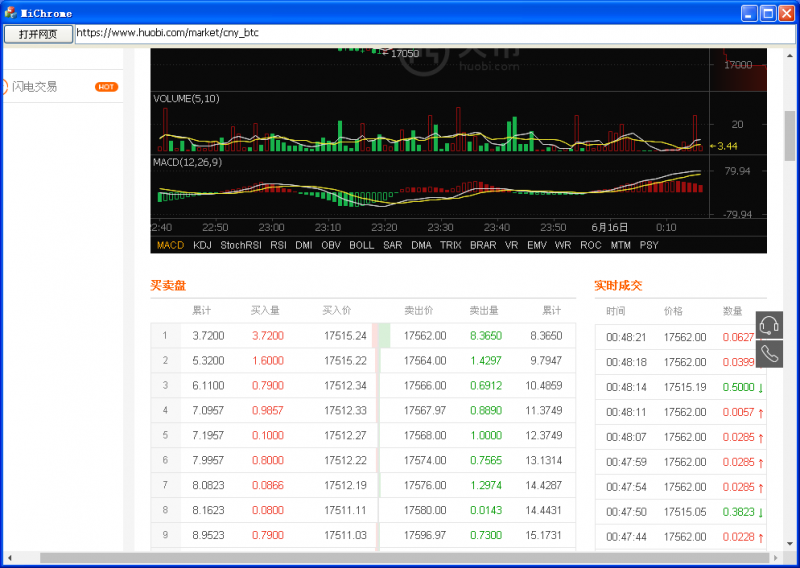Click the 价格 column header in trades
Viewport: 800px width, 568px height.
[673, 311]
